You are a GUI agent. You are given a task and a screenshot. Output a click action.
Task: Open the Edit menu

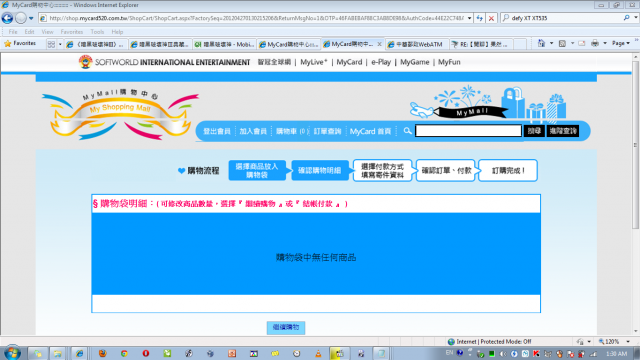tap(29, 32)
